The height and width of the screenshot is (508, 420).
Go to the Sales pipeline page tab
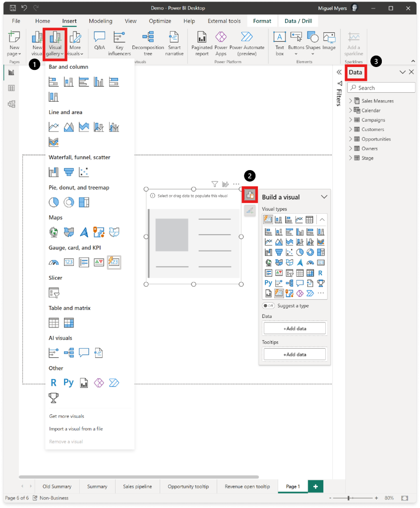(x=137, y=486)
